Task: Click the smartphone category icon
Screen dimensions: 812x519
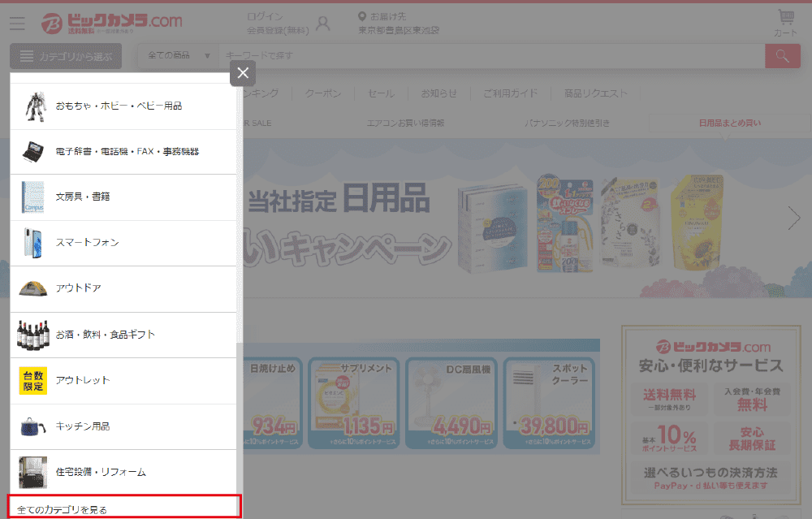Action: click(x=33, y=243)
